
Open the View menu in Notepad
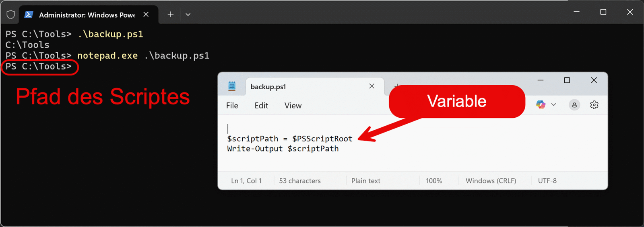tap(293, 106)
